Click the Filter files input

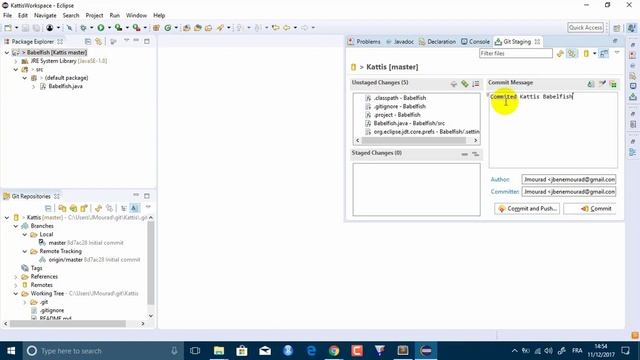pyautogui.click(x=516, y=53)
